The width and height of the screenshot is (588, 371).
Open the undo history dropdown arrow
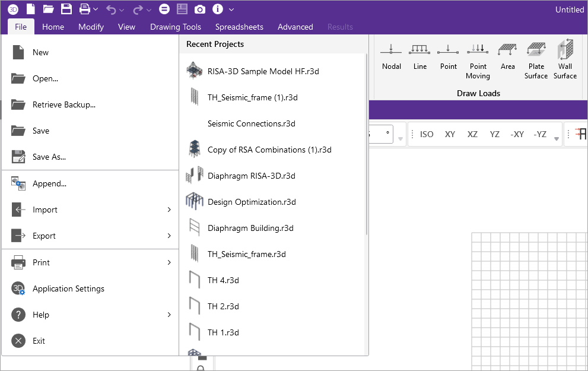(122, 10)
